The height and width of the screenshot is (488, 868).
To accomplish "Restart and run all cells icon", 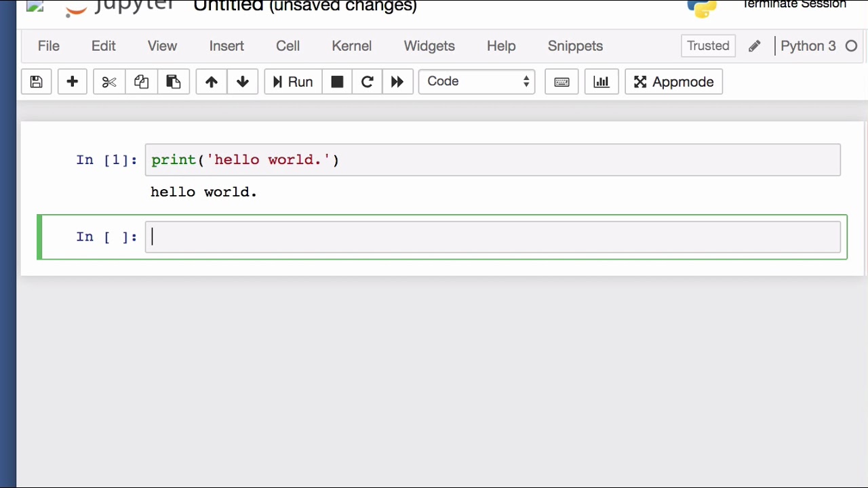I will 397,82.
